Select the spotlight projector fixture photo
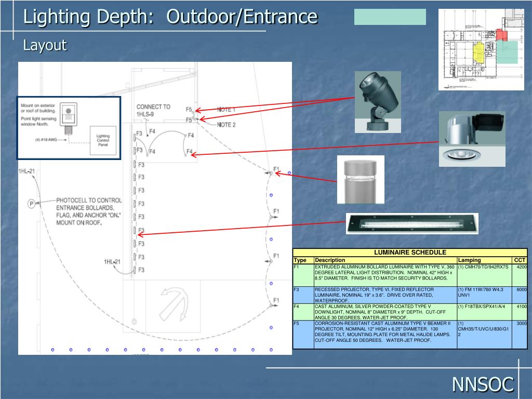This screenshot has height=399, width=532. [378, 102]
